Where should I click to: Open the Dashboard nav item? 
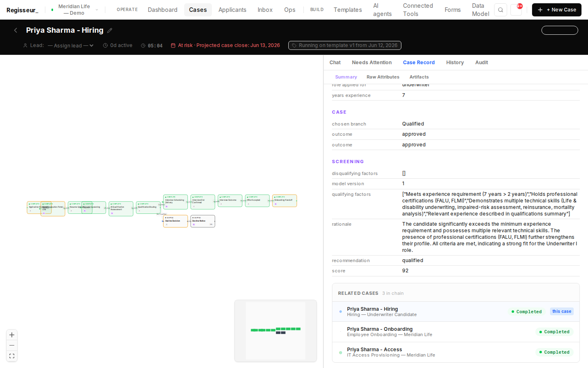click(x=163, y=10)
